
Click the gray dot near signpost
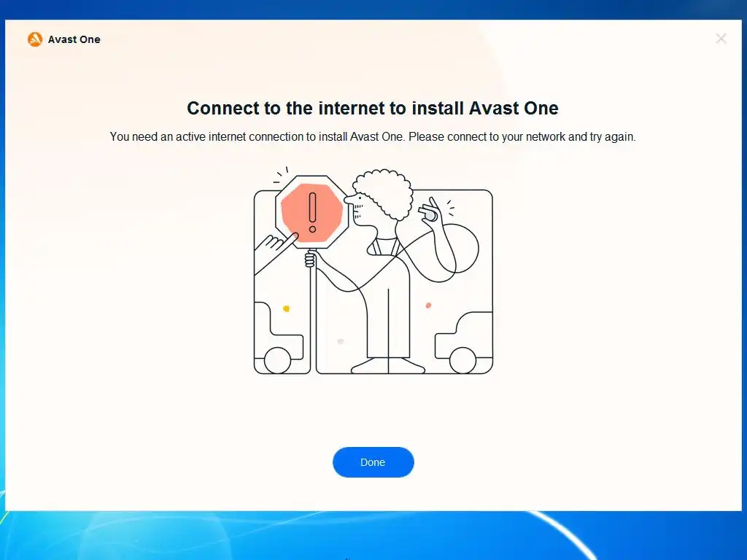(x=341, y=341)
